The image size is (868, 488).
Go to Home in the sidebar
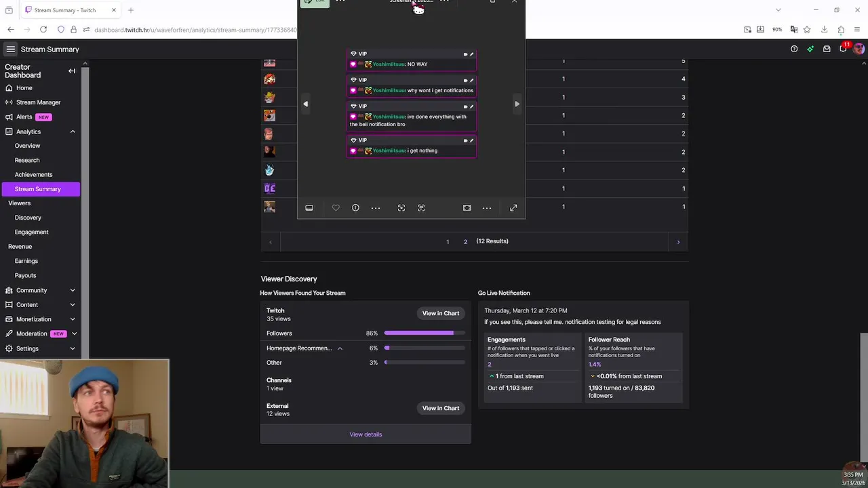[24, 88]
